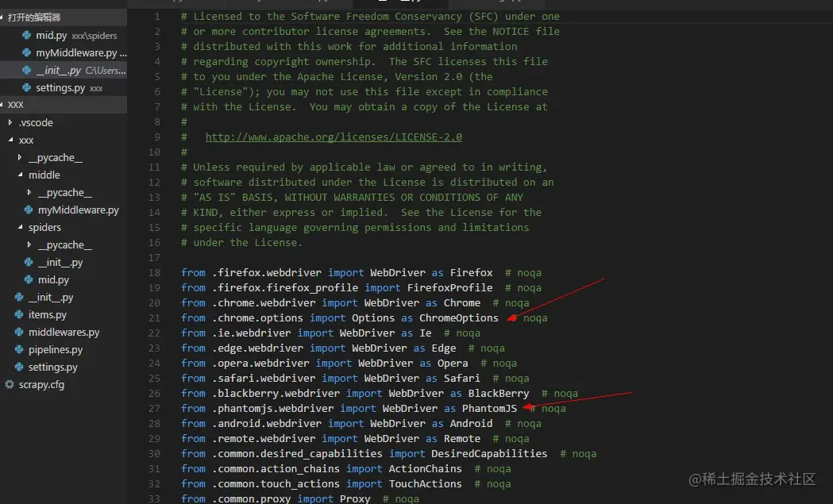
Task: Open middlewares.py in the file tree
Action: [64, 332]
